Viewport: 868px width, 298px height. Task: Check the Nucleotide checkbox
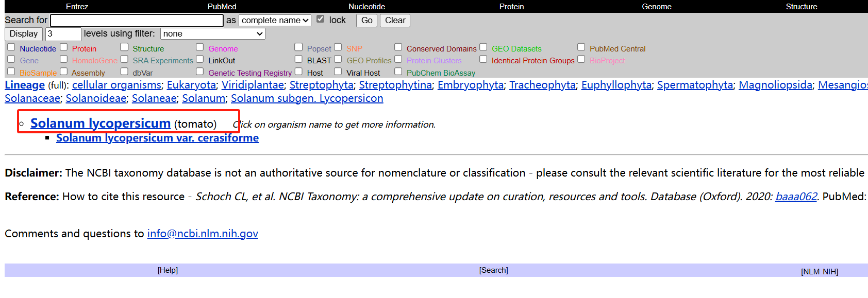pyautogui.click(x=11, y=47)
